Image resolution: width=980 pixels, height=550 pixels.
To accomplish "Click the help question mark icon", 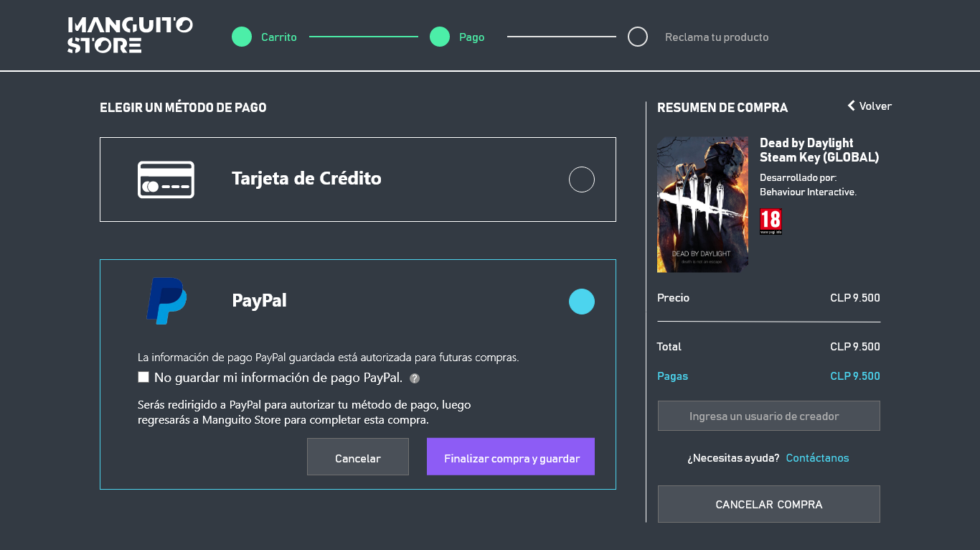I will point(415,378).
